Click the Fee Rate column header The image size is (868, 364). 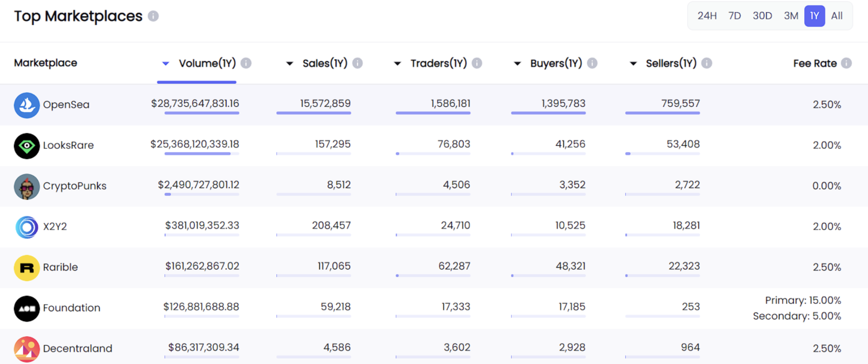tap(815, 63)
